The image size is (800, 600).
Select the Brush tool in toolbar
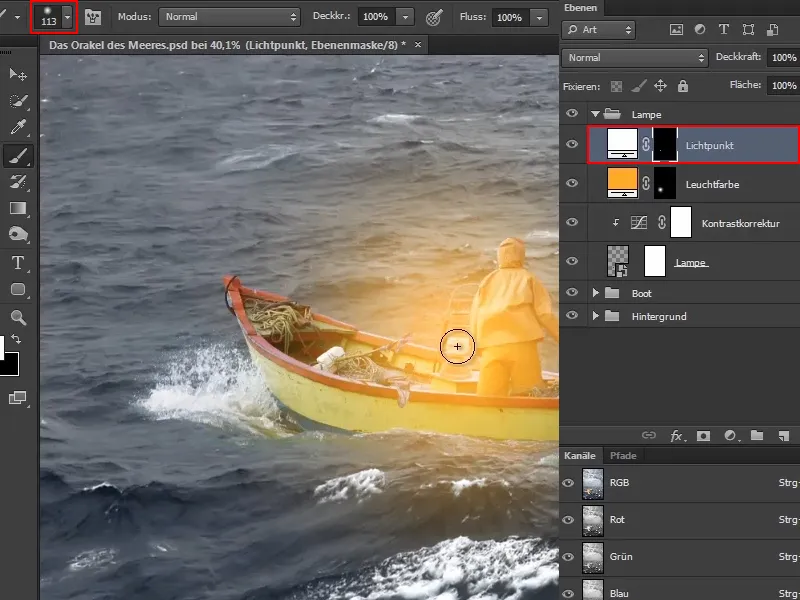coord(18,156)
